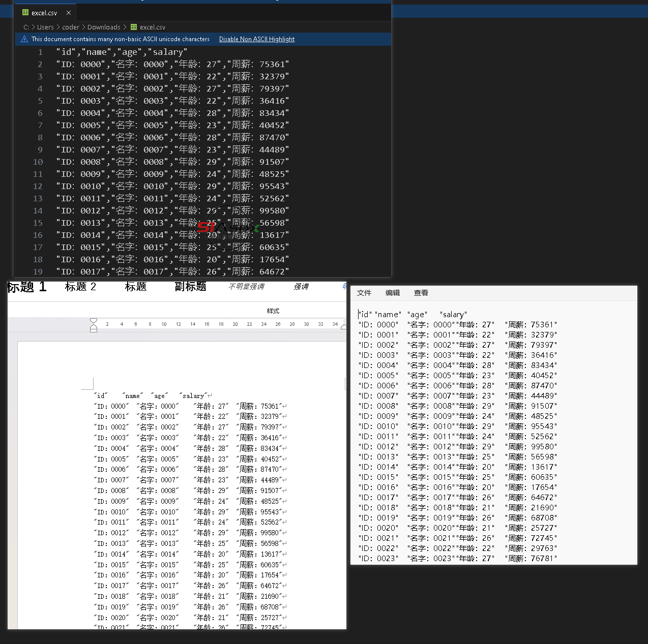Click the ID: 0017 line in the VS Code editor
The image size is (648, 644).
point(173,271)
